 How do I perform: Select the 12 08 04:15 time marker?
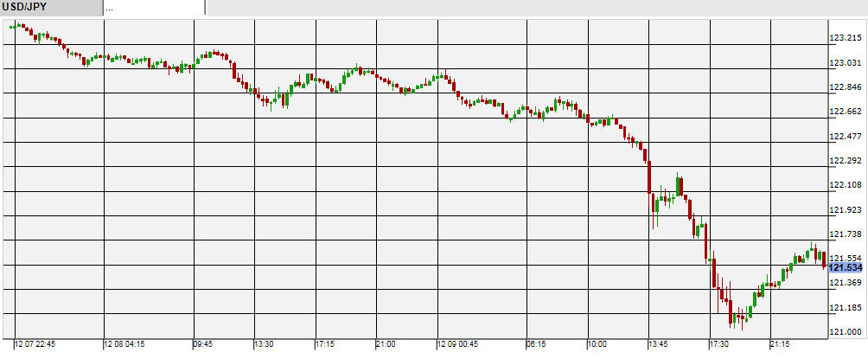click(x=124, y=344)
